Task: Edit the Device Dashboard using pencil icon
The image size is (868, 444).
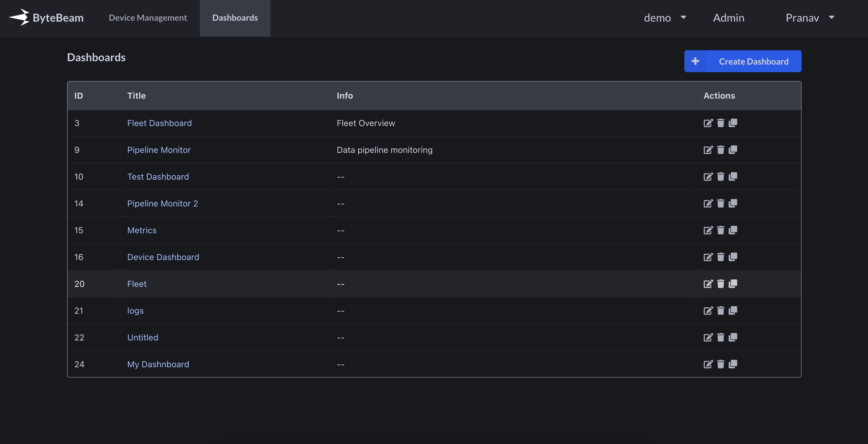Action: 708,257
